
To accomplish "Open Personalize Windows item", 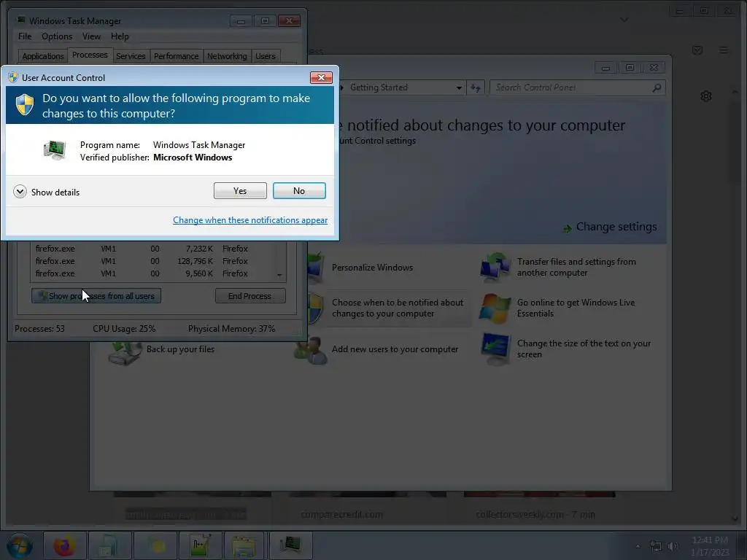I will [373, 268].
